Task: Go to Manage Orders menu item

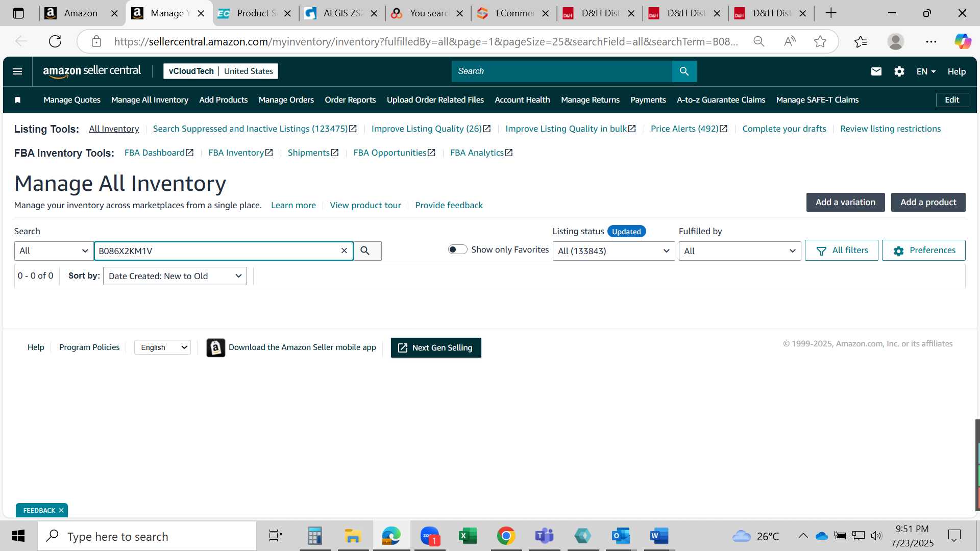Action: click(286, 100)
